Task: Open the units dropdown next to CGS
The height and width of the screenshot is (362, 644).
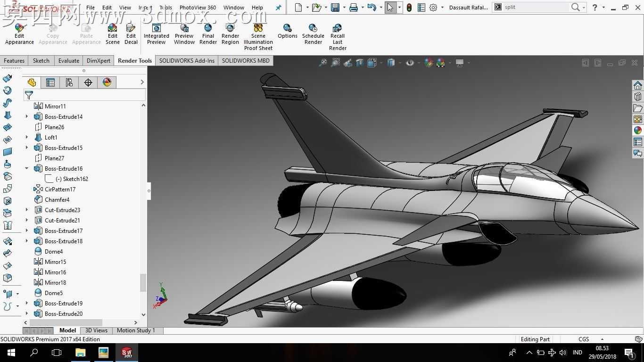Action: (x=602, y=339)
